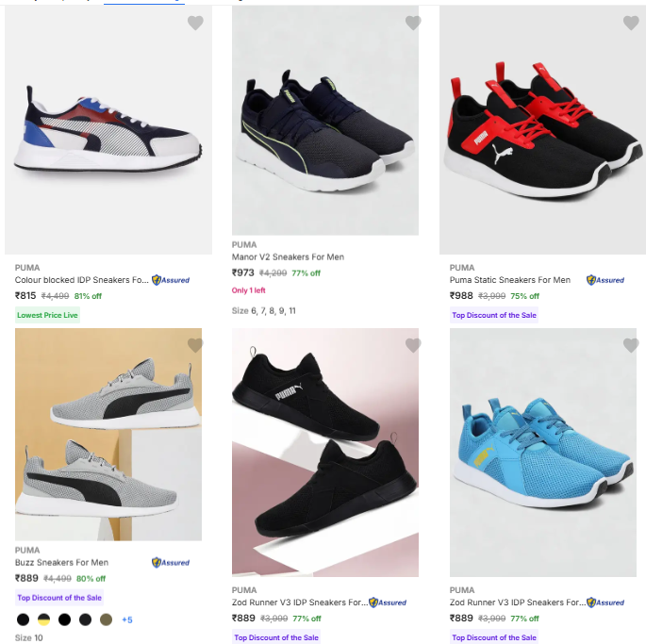Choose the olive color swatch for Buzz Sneakers
This screenshot has width=646, height=644.
click(106, 619)
